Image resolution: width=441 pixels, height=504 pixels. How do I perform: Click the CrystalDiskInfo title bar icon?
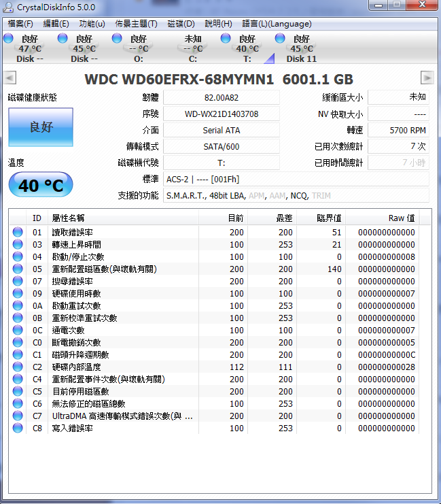[x=8, y=7]
